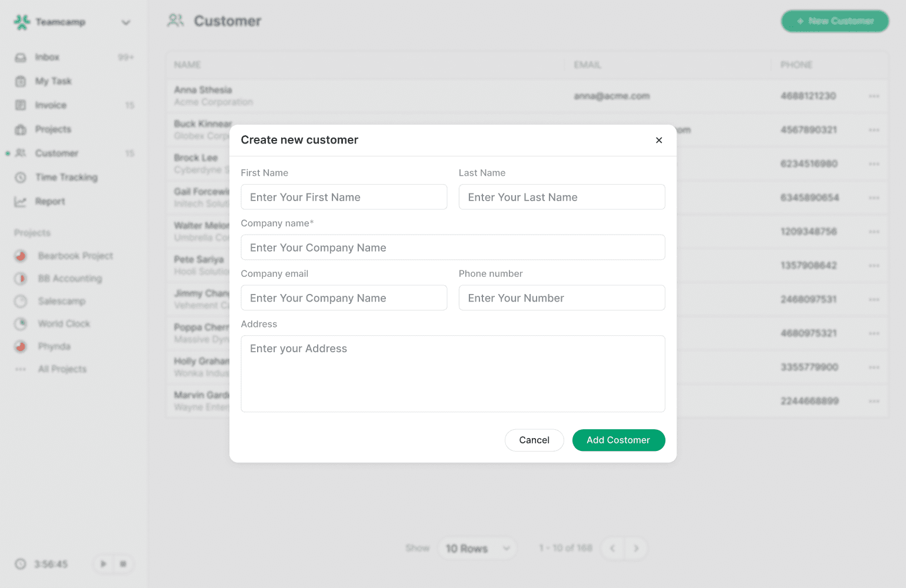Open the Time Tracking clock icon

[21, 177]
